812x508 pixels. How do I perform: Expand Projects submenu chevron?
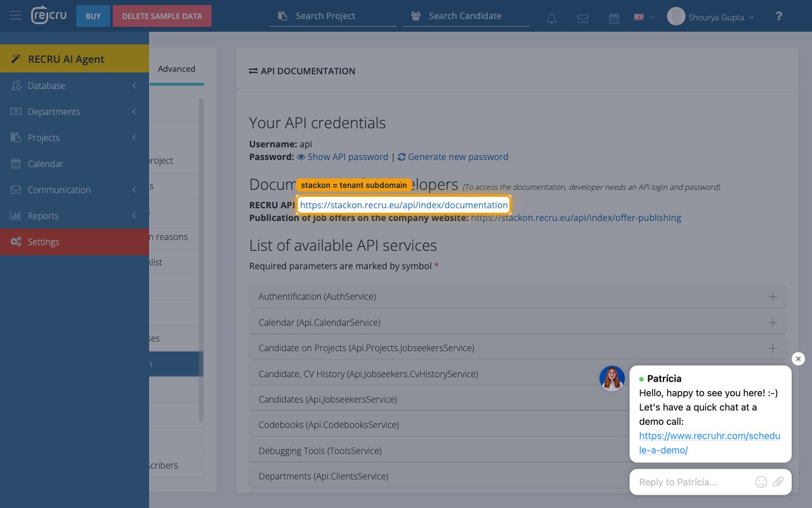pyautogui.click(x=134, y=138)
